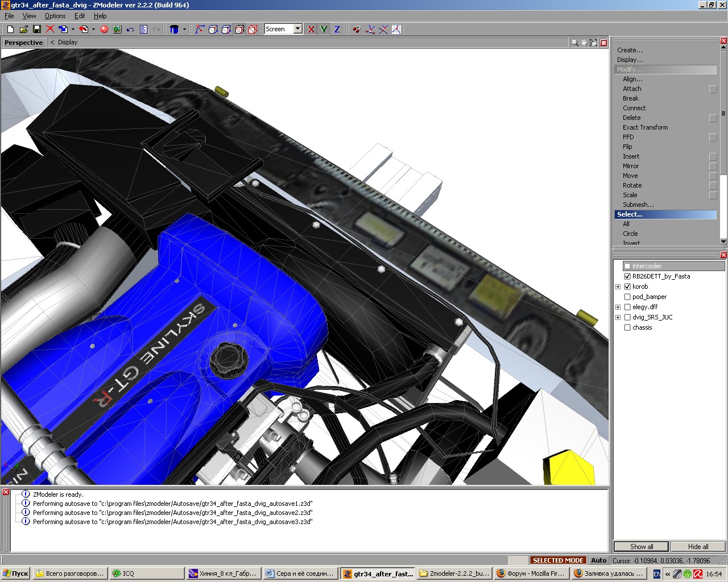The width and height of the screenshot is (728, 582).
Task: Click the Пуск Start button
Action: click(15, 573)
